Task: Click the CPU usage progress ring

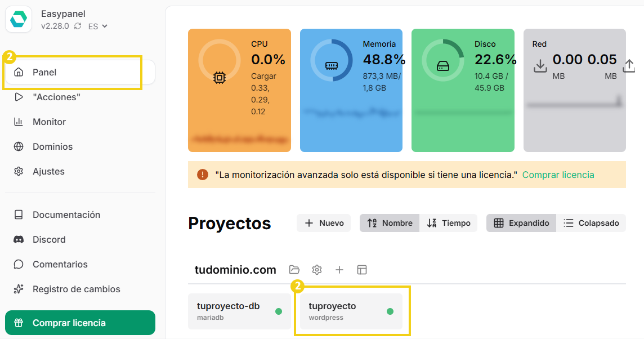Action: (x=219, y=59)
